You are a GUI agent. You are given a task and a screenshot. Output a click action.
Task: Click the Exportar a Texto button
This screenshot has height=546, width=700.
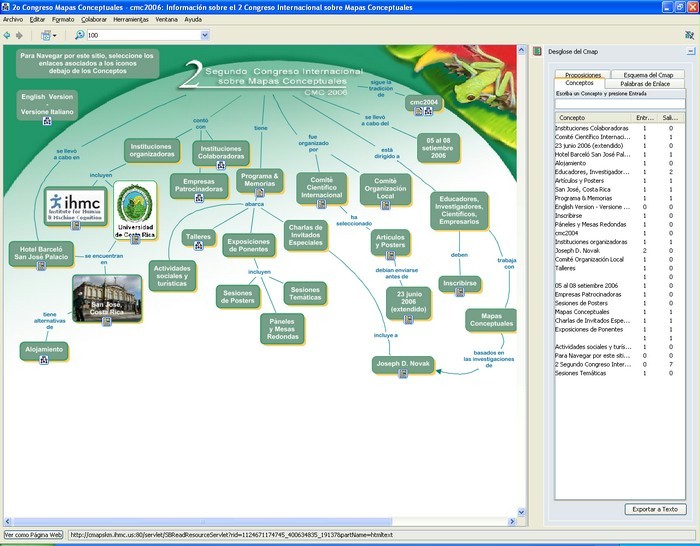(x=655, y=509)
